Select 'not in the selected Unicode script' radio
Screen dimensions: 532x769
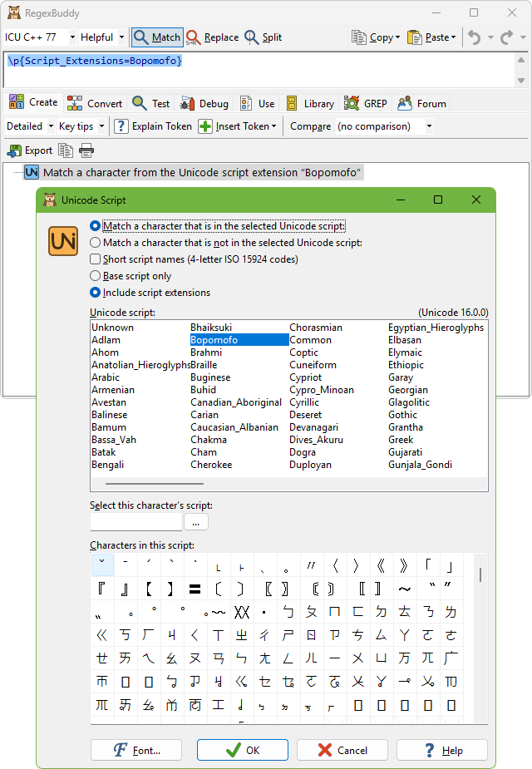[96, 243]
